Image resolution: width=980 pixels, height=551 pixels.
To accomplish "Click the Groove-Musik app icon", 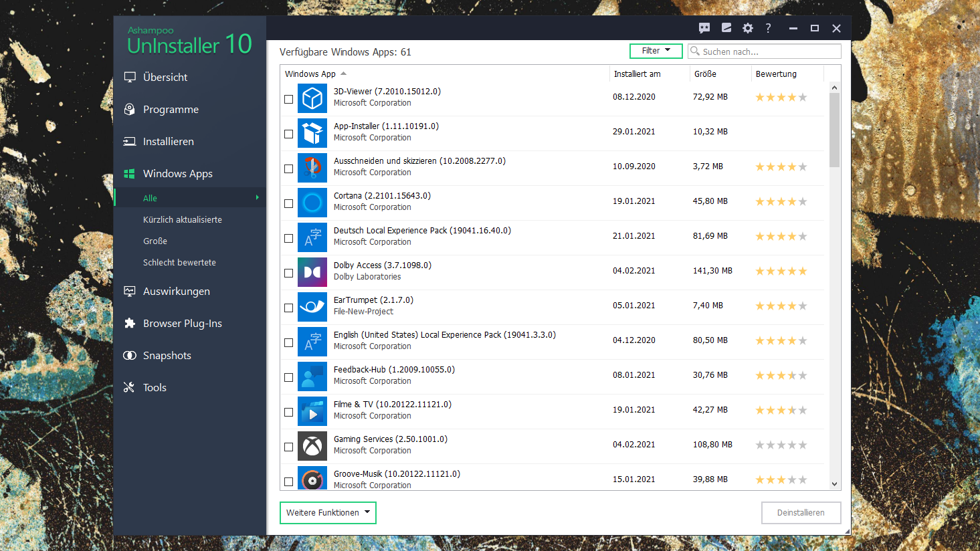I will tap(312, 478).
